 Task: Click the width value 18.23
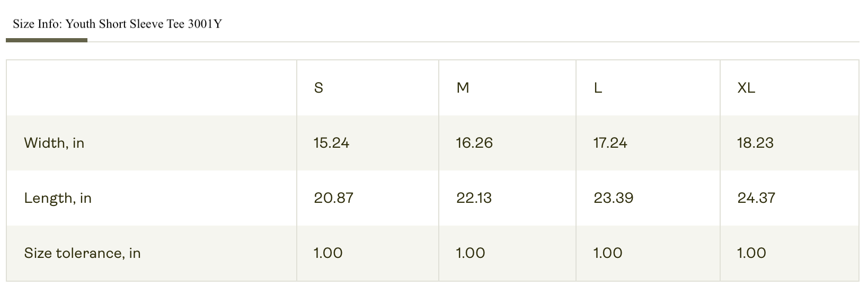pyautogui.click(x=755, y=143)
